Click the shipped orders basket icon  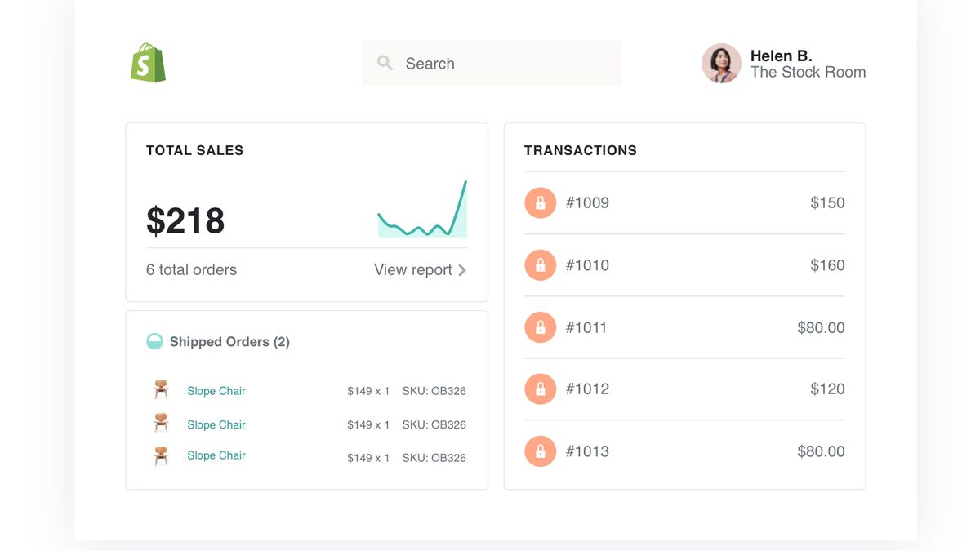click(153, 341)
